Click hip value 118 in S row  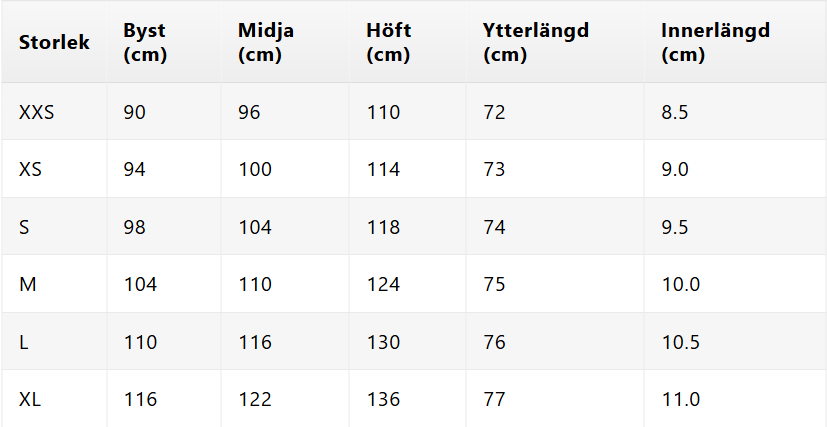[x=383, y=227]
